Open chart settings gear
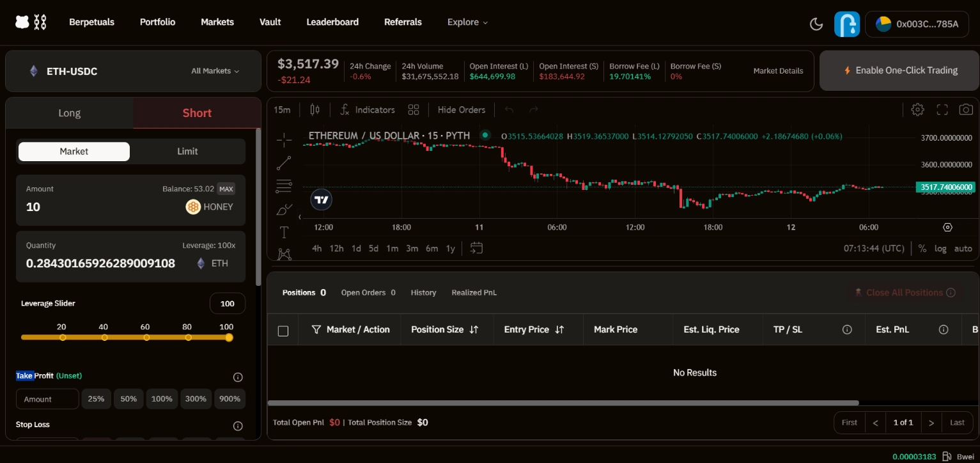The height and width of the screenshot is (463, 980). (917, 109)
